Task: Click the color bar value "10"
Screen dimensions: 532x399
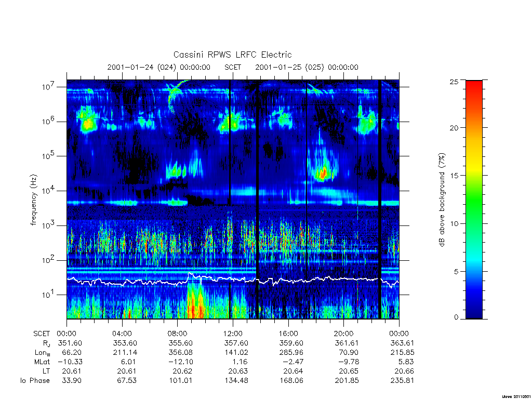Action: pos(454,223)
